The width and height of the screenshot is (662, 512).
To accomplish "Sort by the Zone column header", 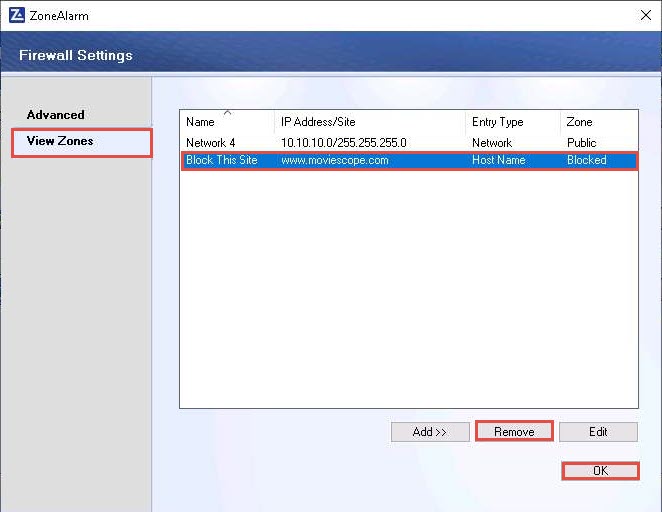I will click(599, 122).
